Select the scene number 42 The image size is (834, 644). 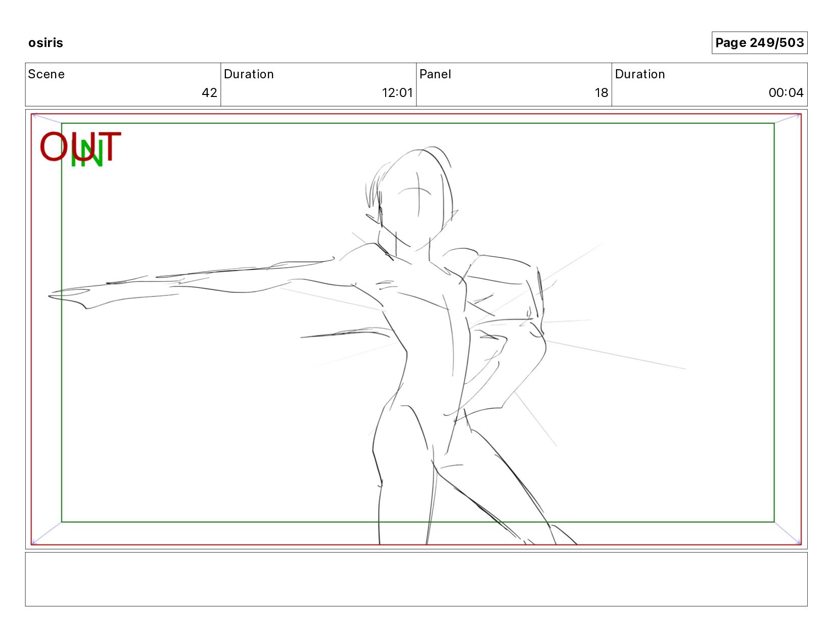pos(209,93)
